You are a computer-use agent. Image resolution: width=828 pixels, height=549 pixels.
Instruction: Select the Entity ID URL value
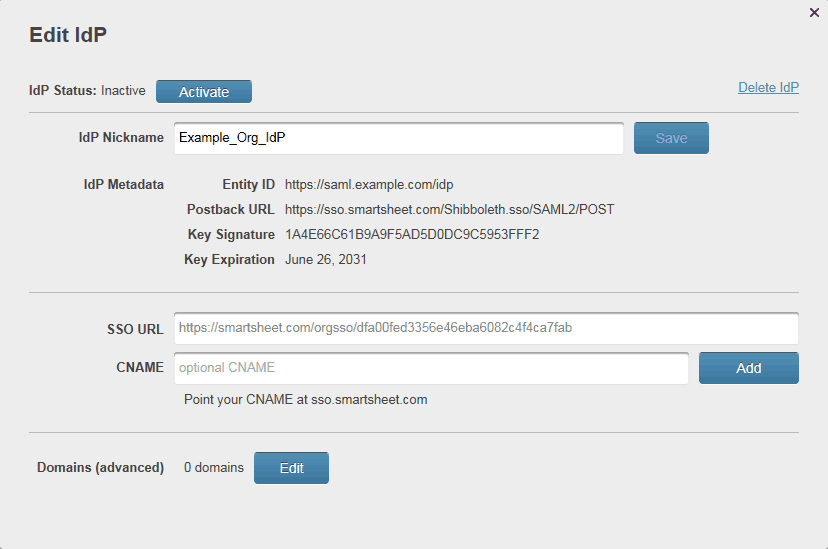point(369,185)
